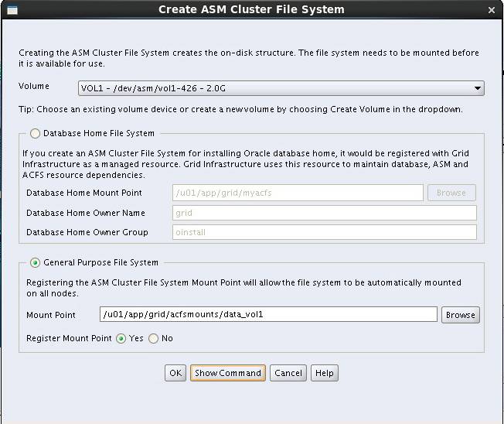
Task: Click the Mount Point path field
Action: (268, 314)
